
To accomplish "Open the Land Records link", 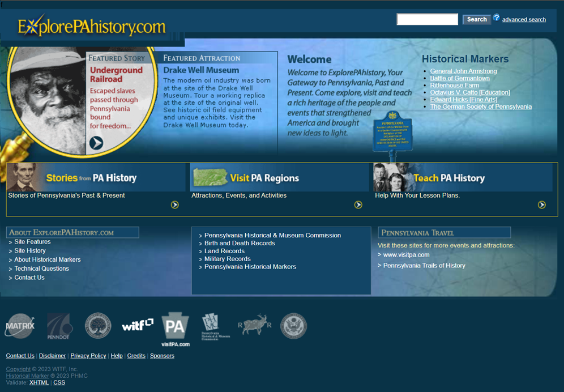I will pos(224,252).
